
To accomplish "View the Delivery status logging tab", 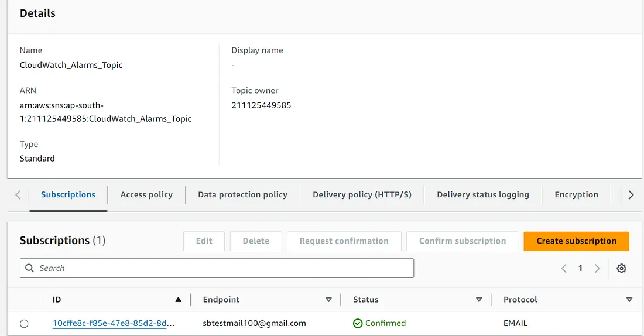I will point(483,194).
